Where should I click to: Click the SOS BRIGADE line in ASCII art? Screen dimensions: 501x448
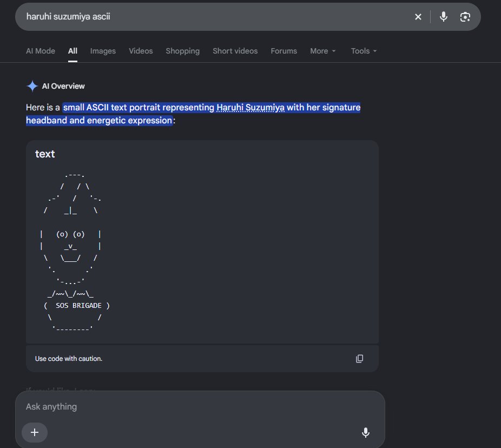coord(77,306)
